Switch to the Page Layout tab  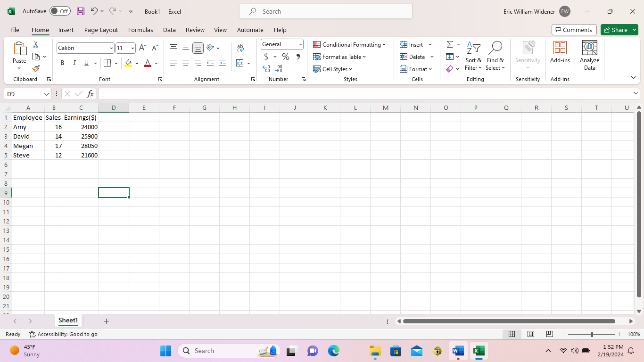[101, 30]
